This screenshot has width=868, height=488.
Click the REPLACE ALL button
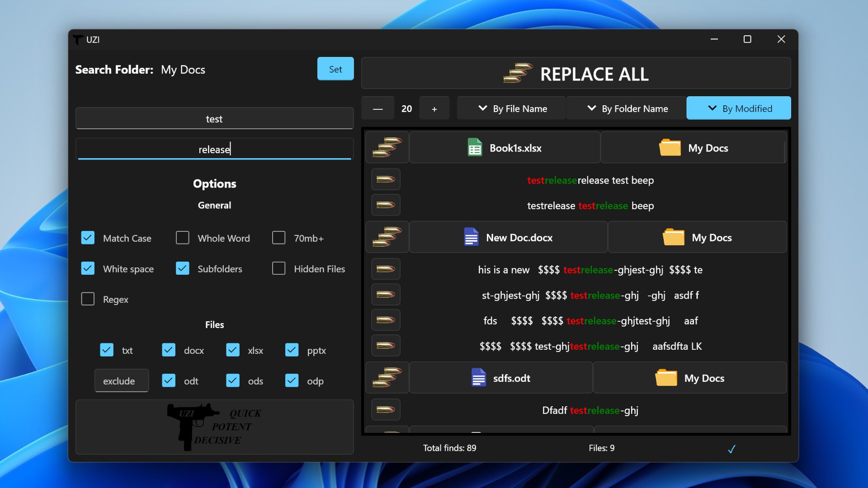click(x=576, y=73)
